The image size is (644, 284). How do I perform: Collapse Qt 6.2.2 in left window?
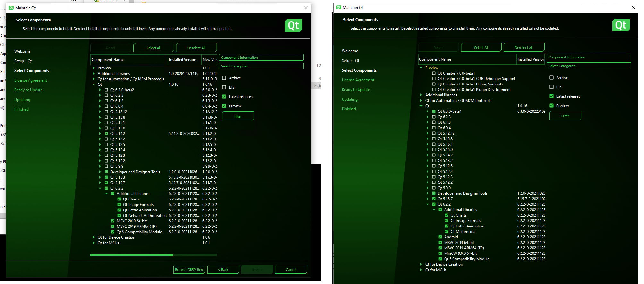pyautogui.click(x=100, y=188)
